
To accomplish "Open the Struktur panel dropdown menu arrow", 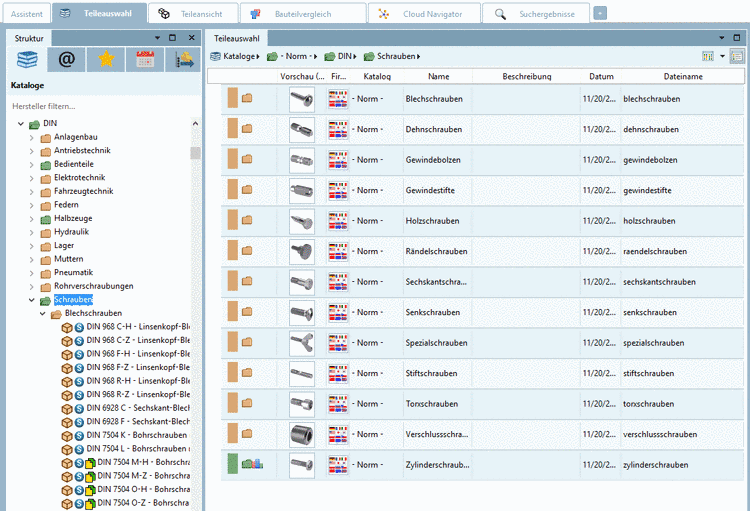I will click(x=157, y=38).
